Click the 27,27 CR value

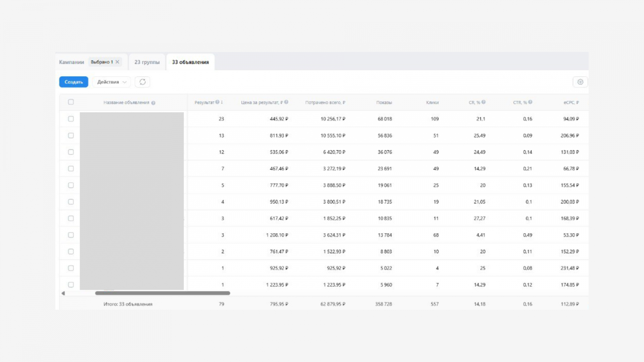(479, 218)
